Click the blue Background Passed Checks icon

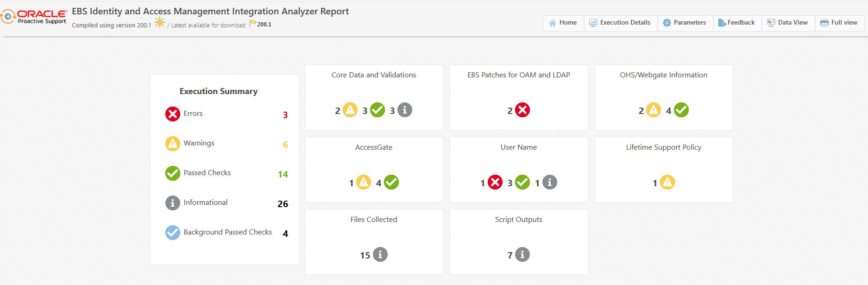click(x=173, y=233)
